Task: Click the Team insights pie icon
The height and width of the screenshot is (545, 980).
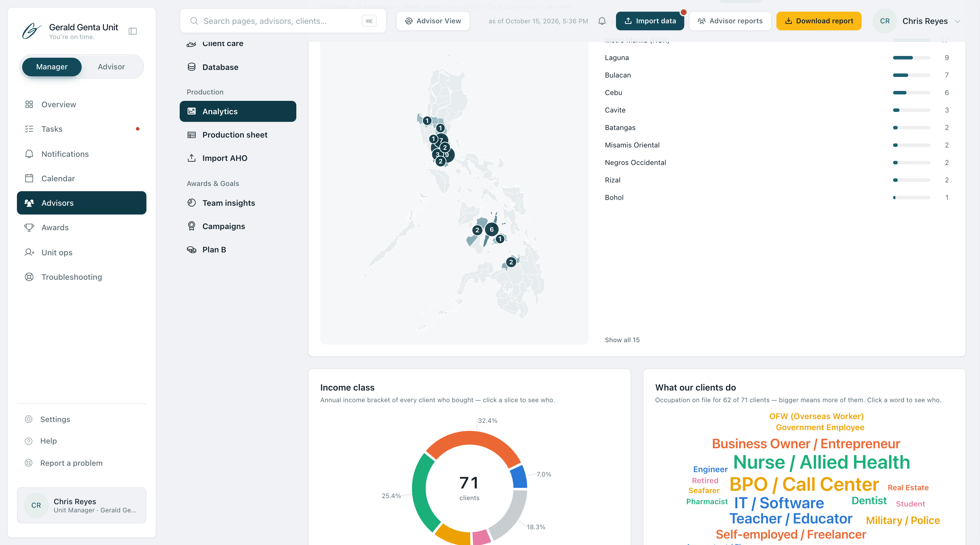Action: coord(191,203)
